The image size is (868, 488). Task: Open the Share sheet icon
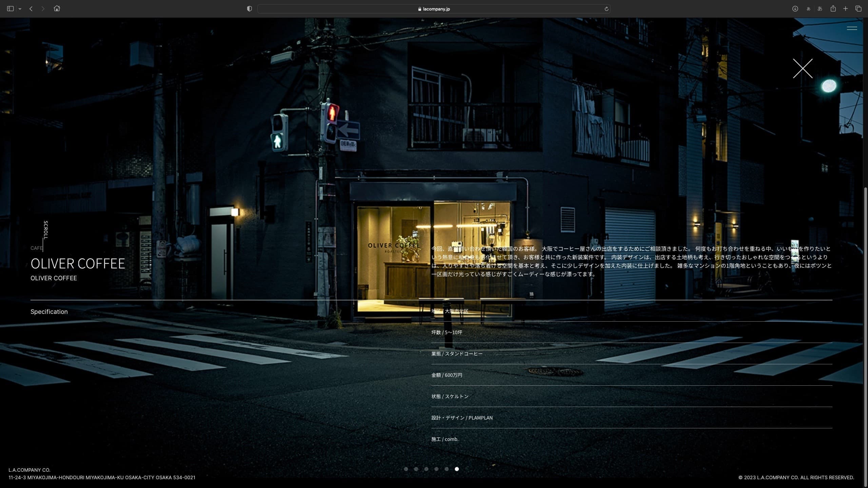click(833, 9)
